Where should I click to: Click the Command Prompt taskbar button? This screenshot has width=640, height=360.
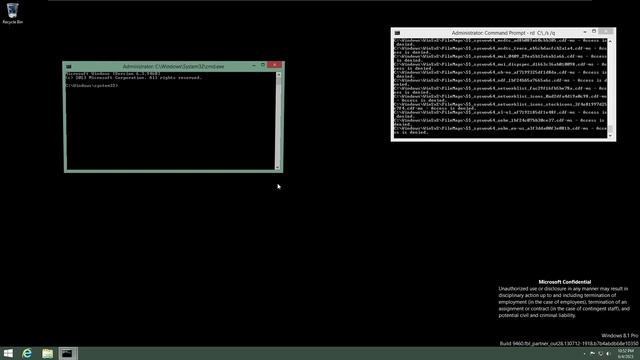pos(68,353)
